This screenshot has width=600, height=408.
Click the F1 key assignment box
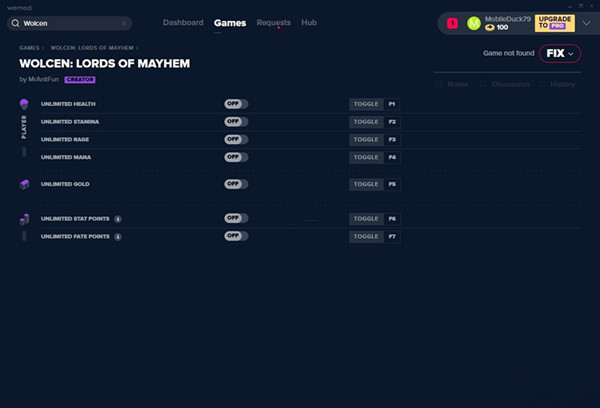click(392, 104)
